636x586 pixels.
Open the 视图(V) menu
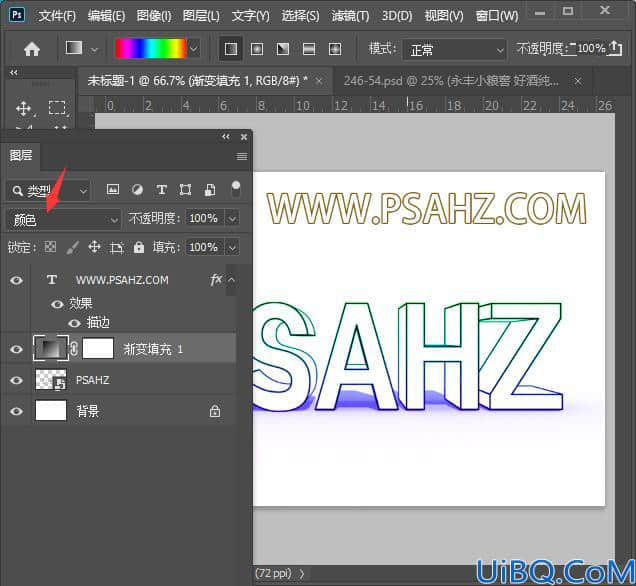click(444, 16)
